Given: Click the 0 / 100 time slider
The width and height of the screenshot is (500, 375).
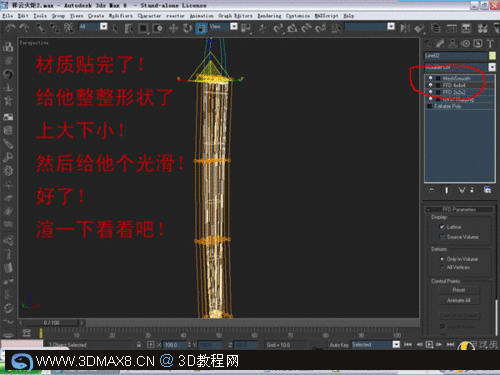Looking at the screenshot, I should 51,323.
